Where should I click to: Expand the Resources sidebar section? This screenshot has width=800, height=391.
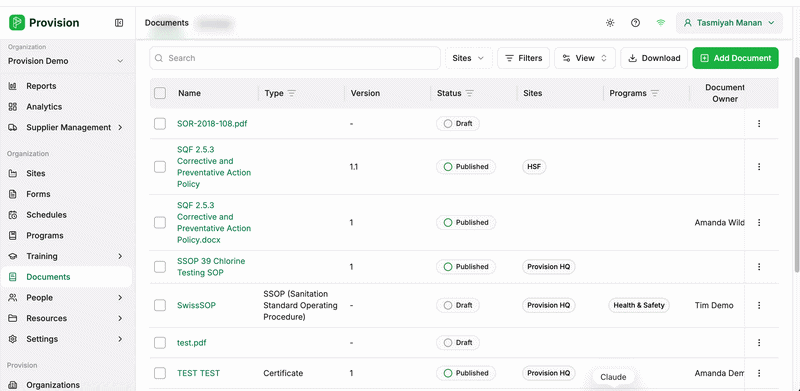point(120,319)
